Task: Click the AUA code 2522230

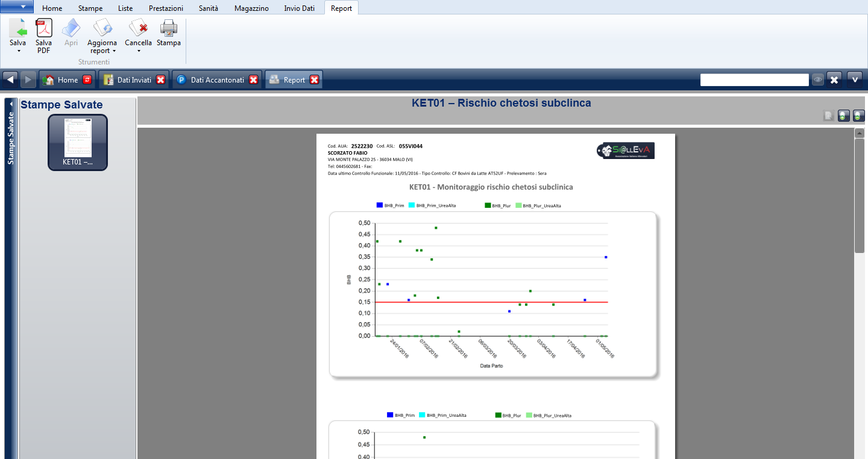Action: (x=362, y=146)
